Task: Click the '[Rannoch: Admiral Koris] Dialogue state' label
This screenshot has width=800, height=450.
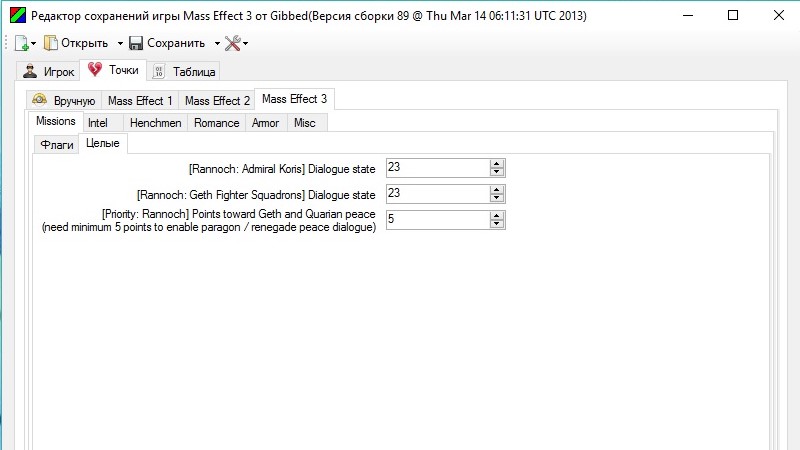Action: tap(282, 169)
